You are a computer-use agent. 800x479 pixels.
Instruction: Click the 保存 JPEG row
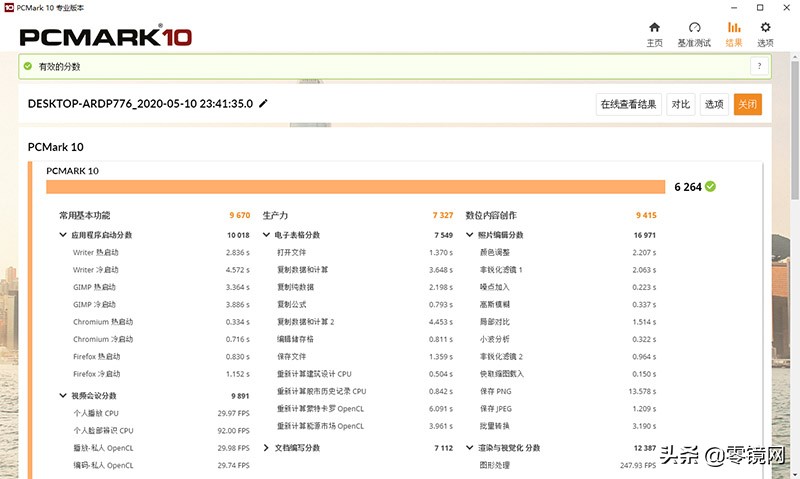click(568, 409)
